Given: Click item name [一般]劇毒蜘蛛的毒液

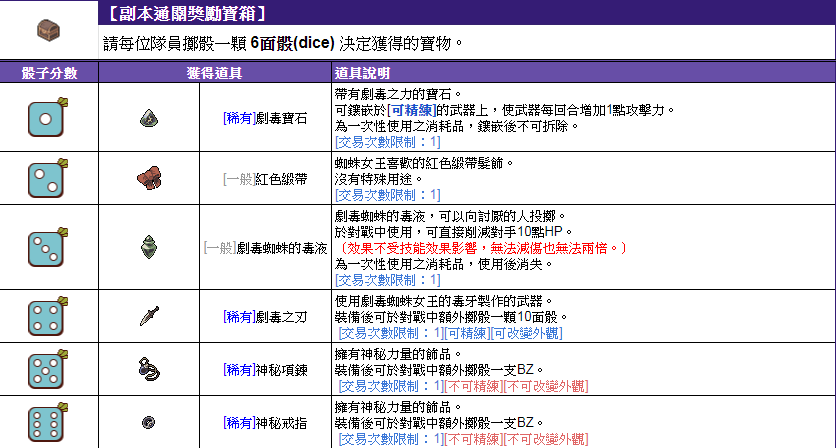Looking at the screenshot, I should (x=265, y=247).
